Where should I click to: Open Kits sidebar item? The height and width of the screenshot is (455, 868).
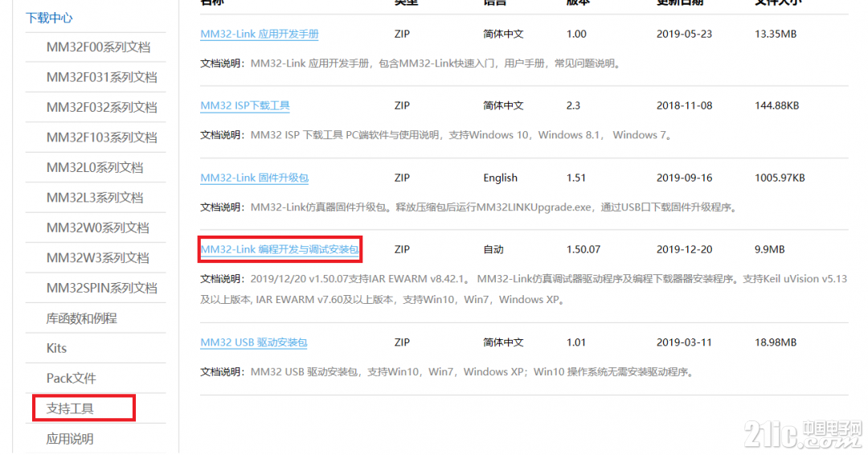pos(56,348)
